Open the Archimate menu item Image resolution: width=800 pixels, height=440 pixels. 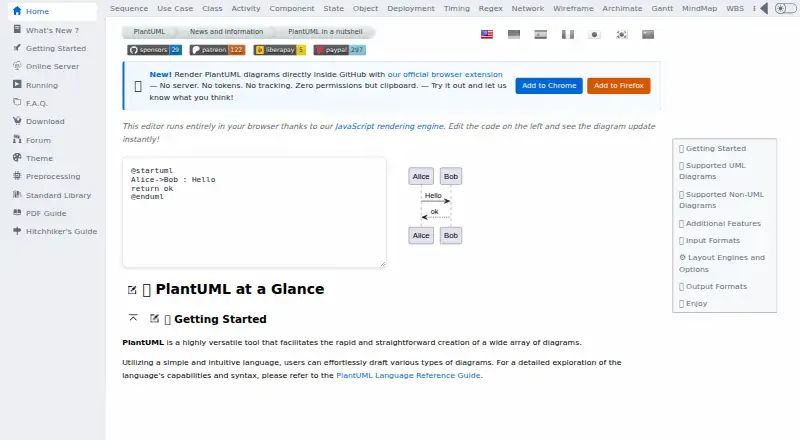coord(622,9)
